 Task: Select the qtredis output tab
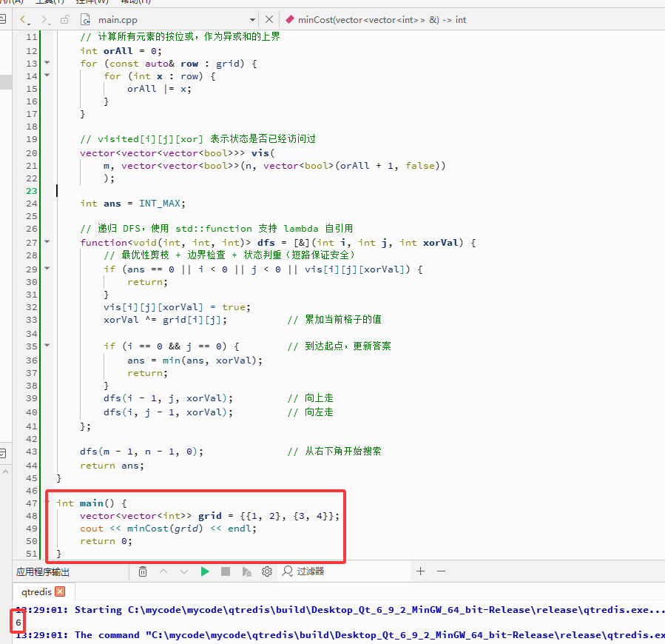point(36,591)
